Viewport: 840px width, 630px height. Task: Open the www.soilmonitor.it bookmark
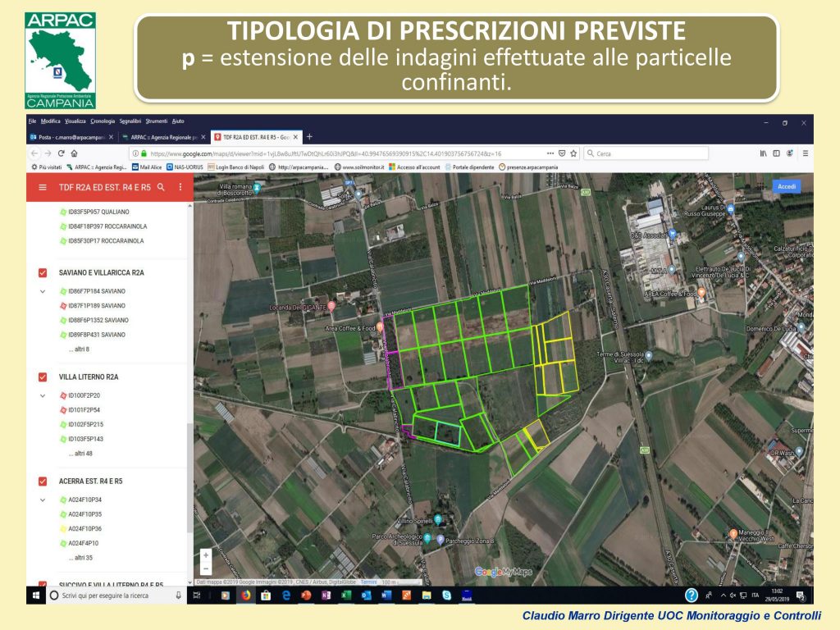point(359,167)
